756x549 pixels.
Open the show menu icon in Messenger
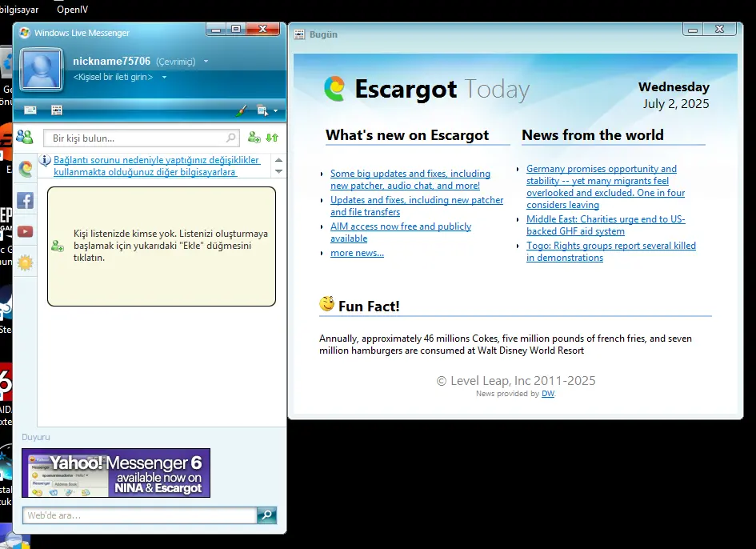[x=262, y=110]
